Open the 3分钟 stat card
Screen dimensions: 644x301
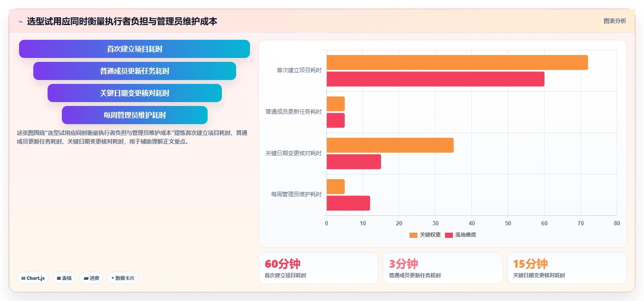(x=442, y=268)
